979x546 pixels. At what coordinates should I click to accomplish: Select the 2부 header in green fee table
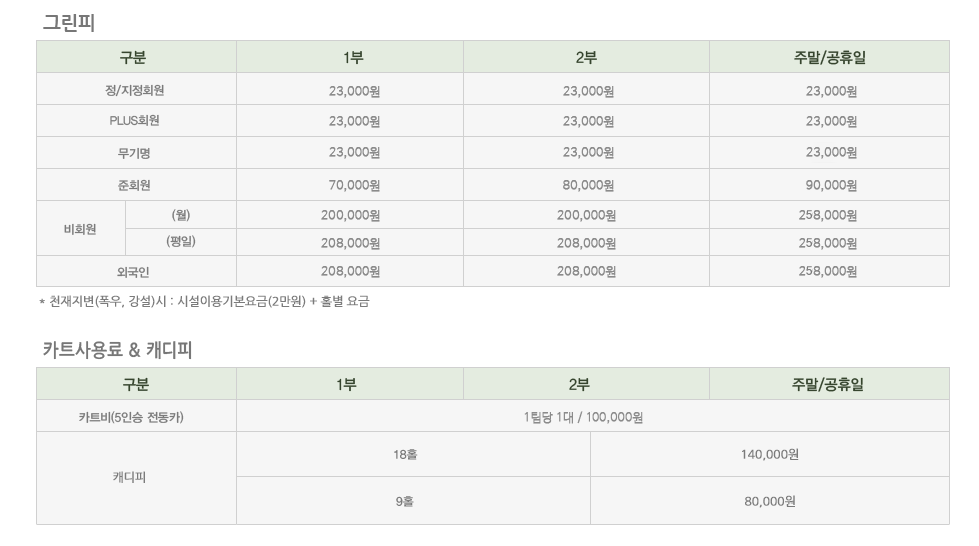(x=586, y=57)
